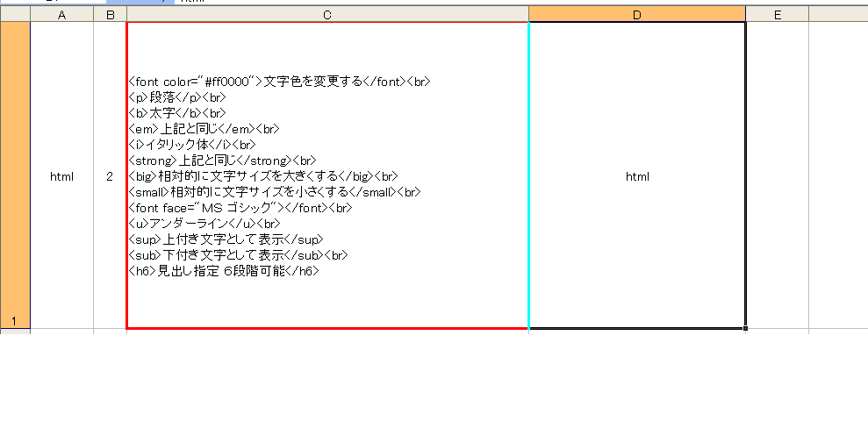
Task: Click the column C header
Action: click(x=327, y=14)
